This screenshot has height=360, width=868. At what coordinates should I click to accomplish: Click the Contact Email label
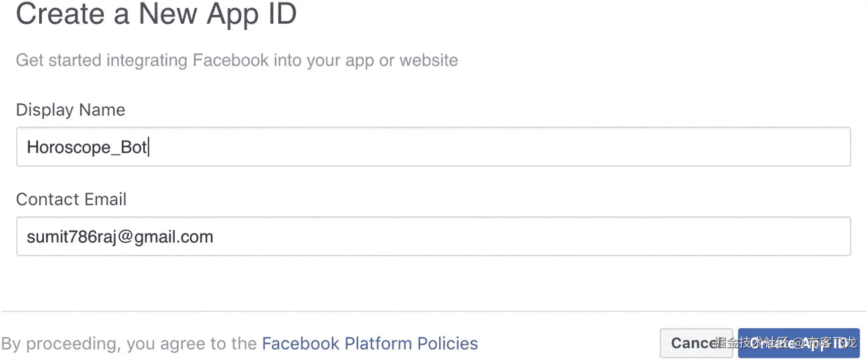71,199
